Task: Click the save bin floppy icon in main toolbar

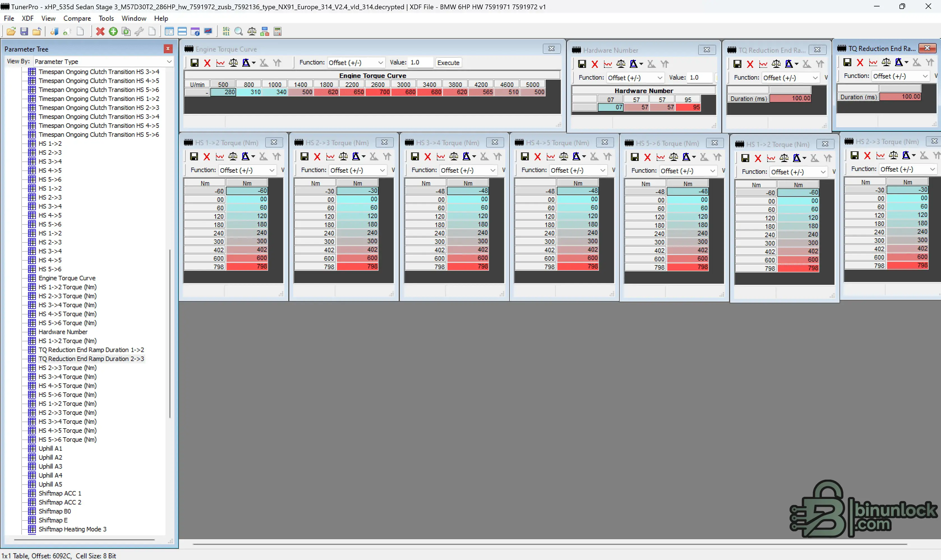Action: point(24,31)
